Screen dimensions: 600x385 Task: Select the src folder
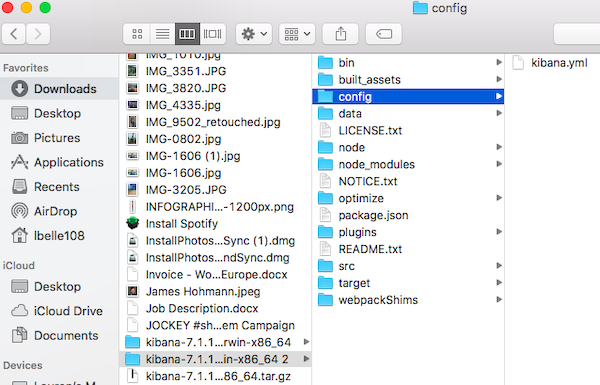(408, 266)
